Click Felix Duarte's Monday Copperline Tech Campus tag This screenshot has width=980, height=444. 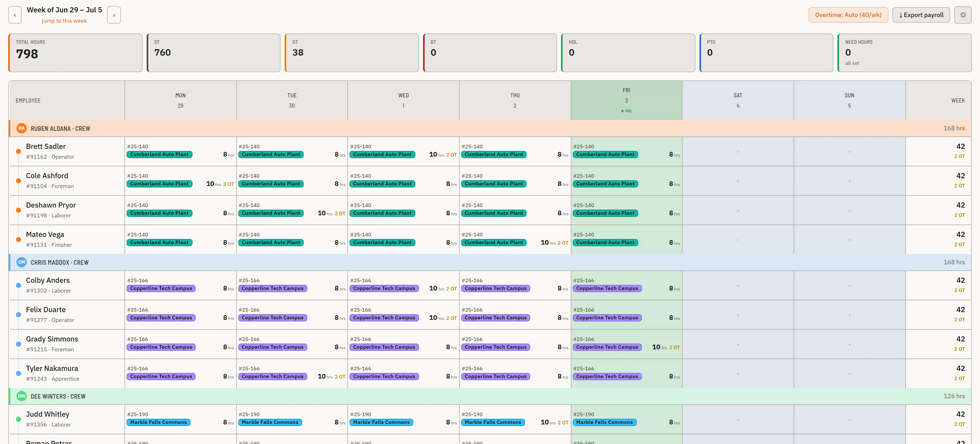point(161,318)
